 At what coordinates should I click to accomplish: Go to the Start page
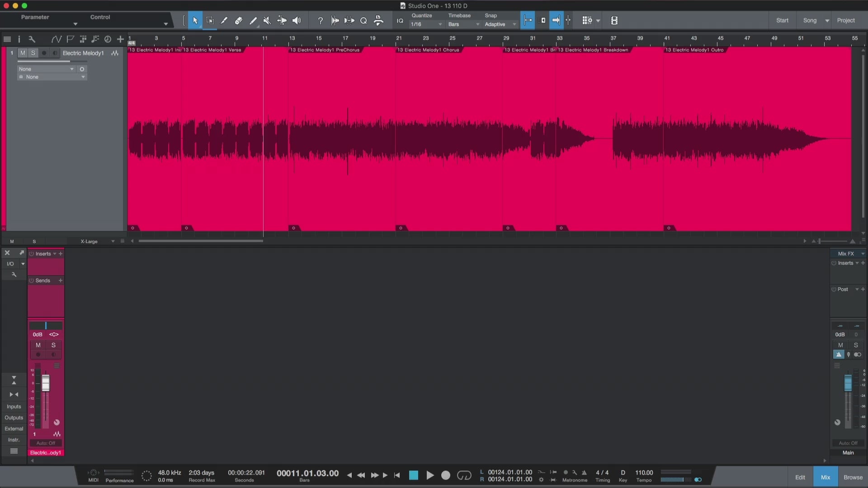click(782, 20)
